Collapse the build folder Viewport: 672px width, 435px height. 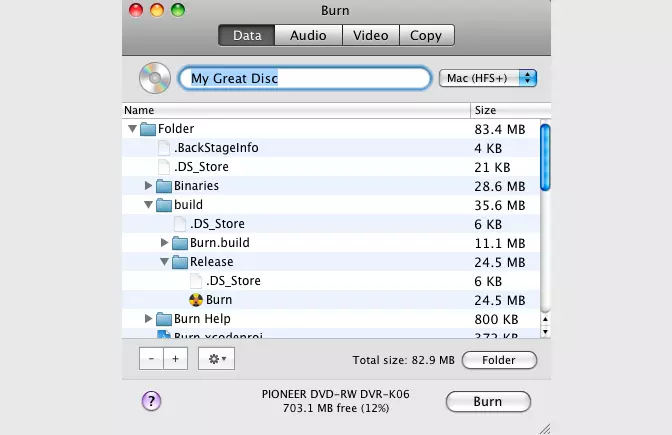coord(148,205)
